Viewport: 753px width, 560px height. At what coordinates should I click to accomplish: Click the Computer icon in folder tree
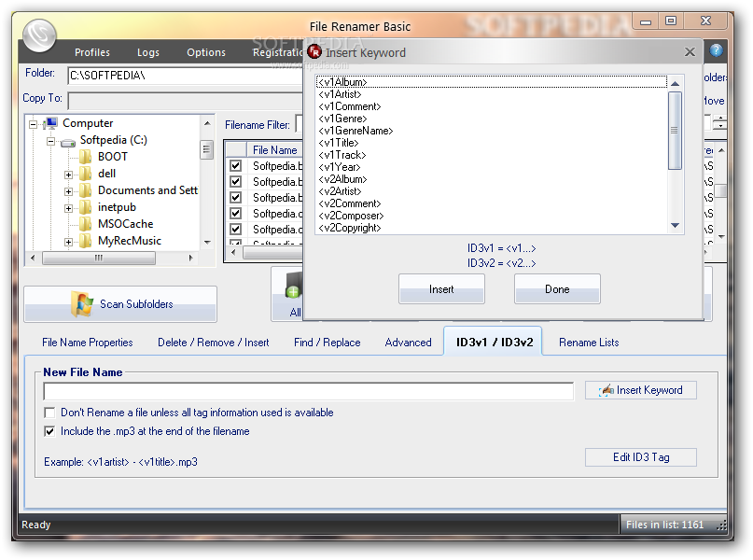click(x=50, y=123)
